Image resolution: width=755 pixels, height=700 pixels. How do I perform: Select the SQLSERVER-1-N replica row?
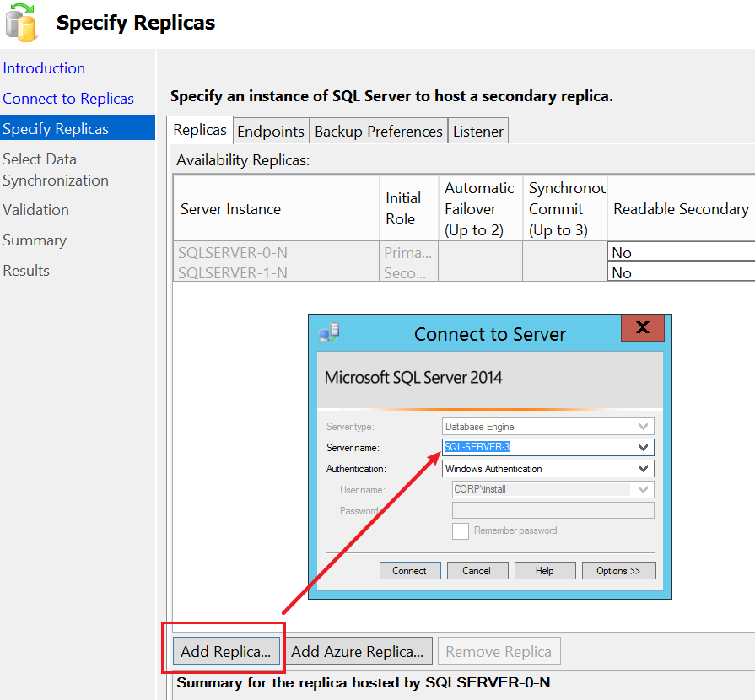pyautogui.click(x=232, y=272)
